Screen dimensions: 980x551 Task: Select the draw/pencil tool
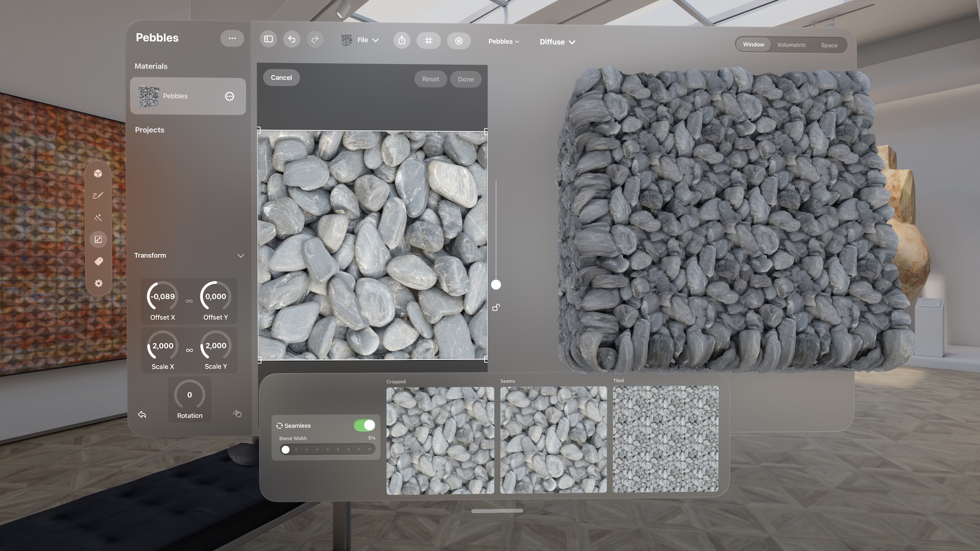(99, 195)
